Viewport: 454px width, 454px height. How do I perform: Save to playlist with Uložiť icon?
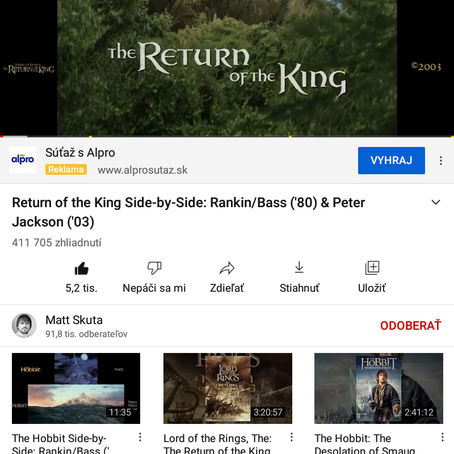tap(372, 268)
